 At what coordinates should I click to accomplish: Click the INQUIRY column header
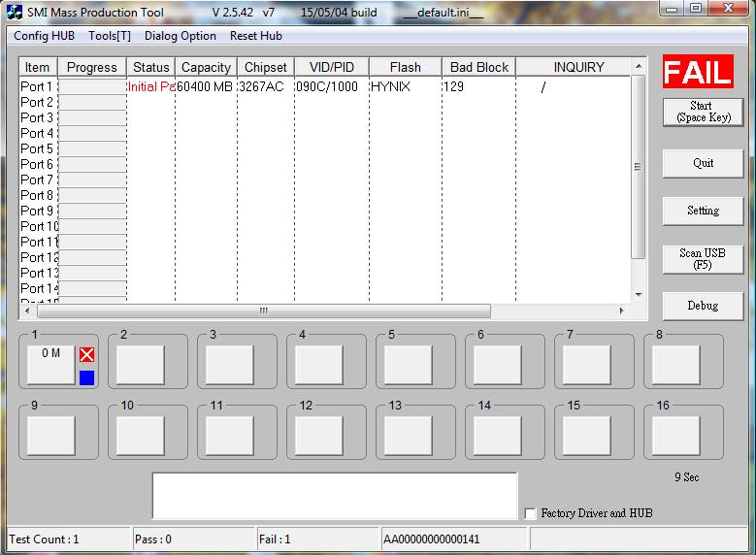(574, 67)
